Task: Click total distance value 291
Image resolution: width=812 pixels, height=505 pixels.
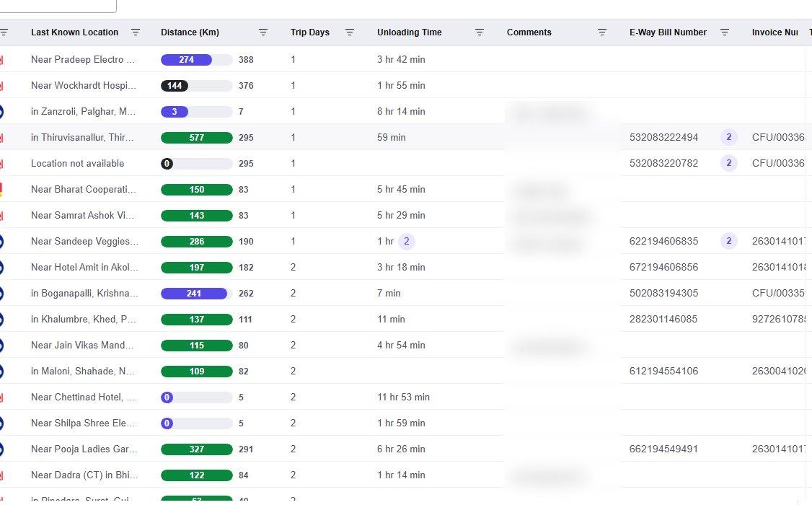Action: [x=246, y=449]
